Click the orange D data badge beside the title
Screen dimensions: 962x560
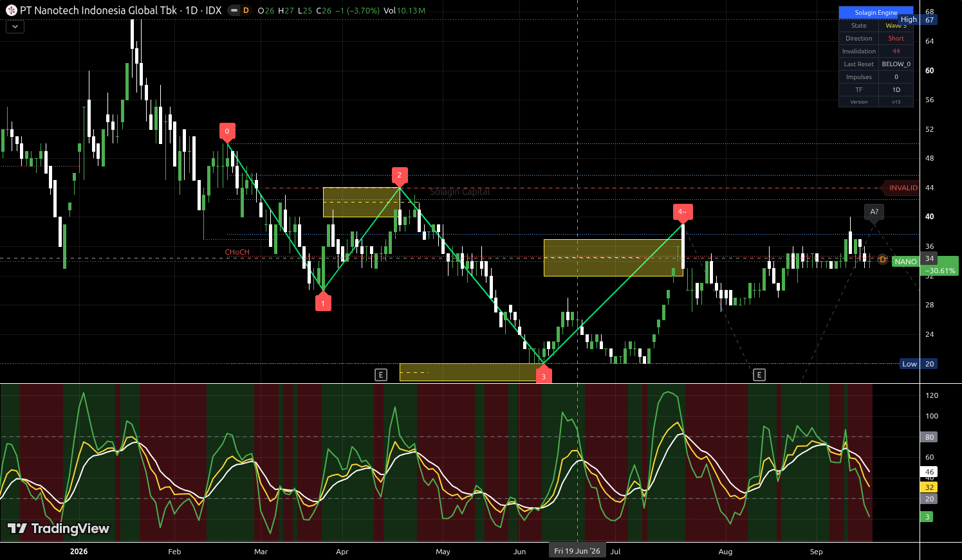pyautogui.click(x=246, y=10)
